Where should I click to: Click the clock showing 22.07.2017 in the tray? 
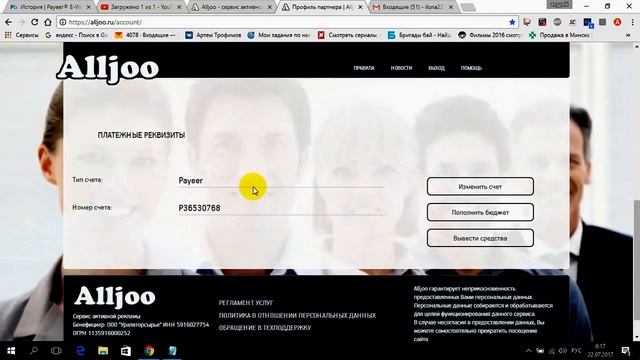(600, 351)
